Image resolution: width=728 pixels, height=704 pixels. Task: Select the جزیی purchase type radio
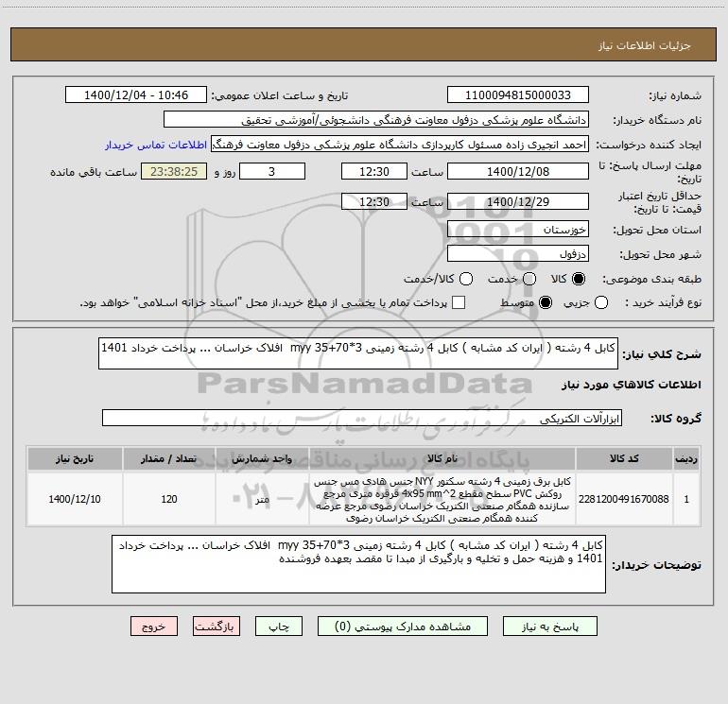point(601,302)
